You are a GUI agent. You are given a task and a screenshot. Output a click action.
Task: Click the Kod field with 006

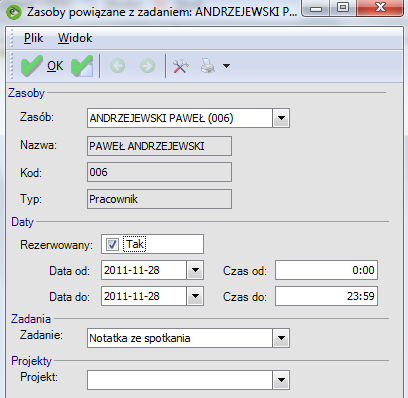pos(159,172)
